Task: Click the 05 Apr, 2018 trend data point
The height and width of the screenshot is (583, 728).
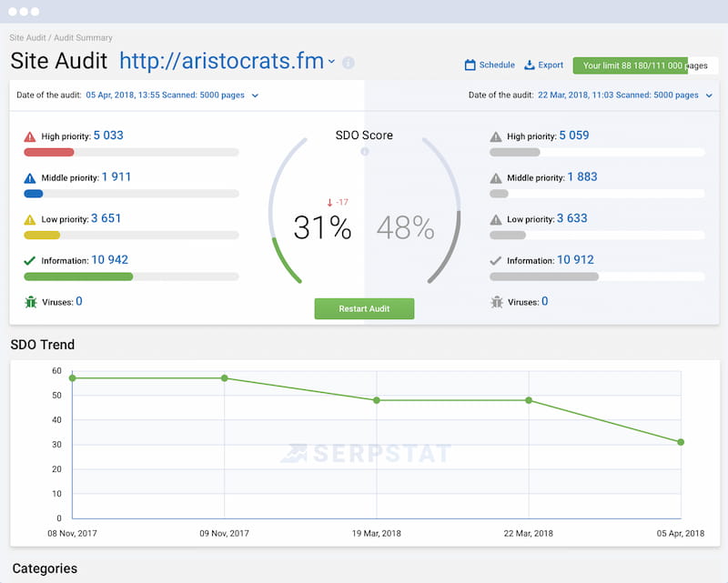Action: tap(681, 442)
